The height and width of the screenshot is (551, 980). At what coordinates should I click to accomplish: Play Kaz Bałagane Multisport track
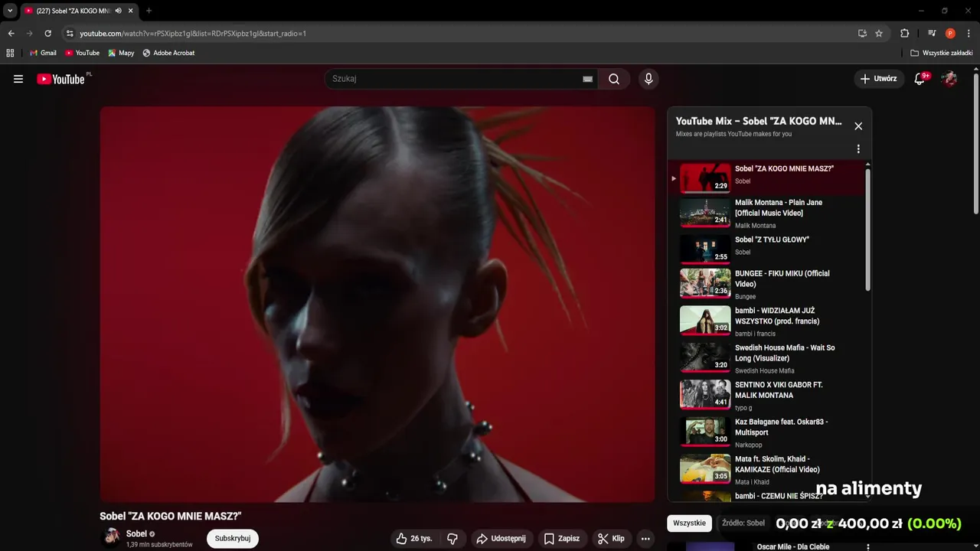tap(769, 432)
